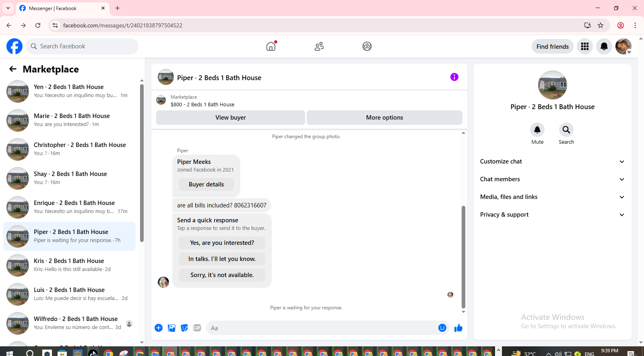This screenshot has height=356, width=644.
Task: Search in conversation magnifier icon
Action: pyautogui.click(x=566, y=130)
